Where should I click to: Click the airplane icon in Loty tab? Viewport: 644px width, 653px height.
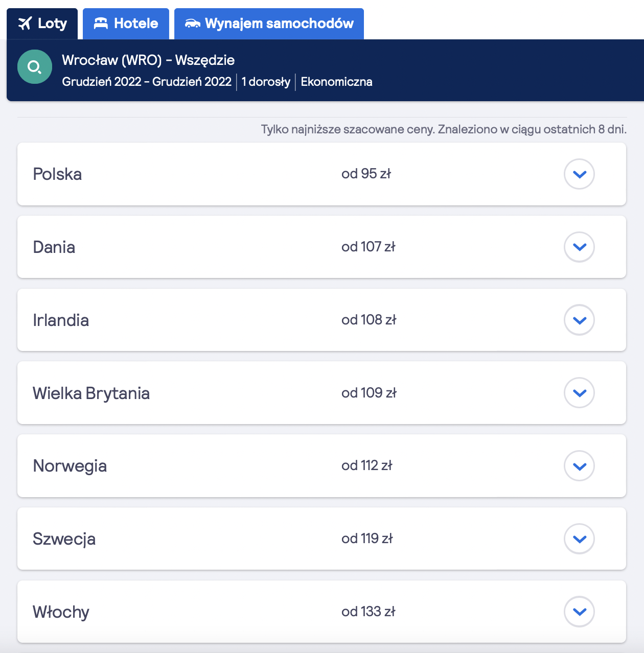(x=25, y=24)
